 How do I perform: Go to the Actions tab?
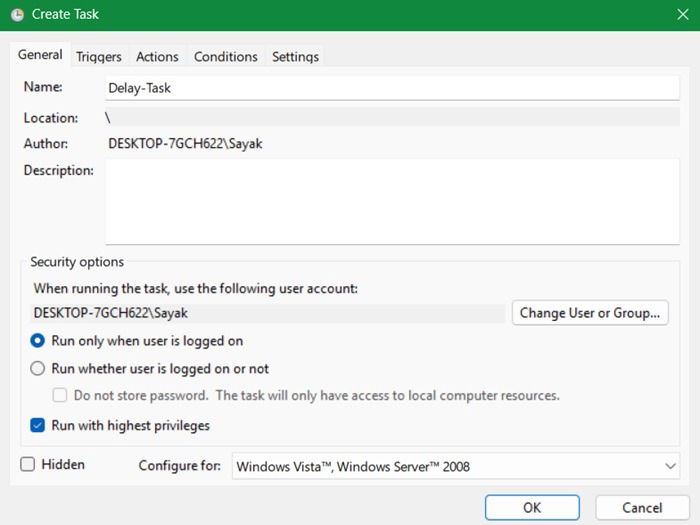click(157, 57)
